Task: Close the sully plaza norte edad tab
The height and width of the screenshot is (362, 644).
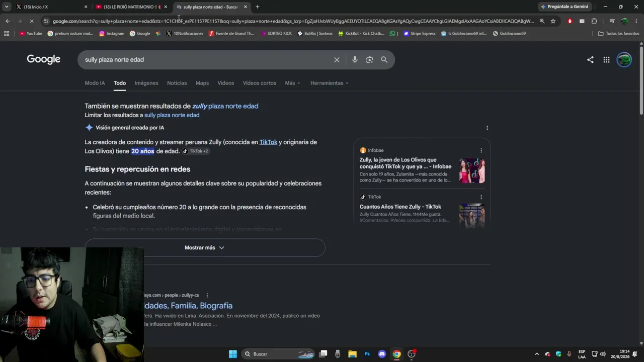Action: click(x=246, y=7)
